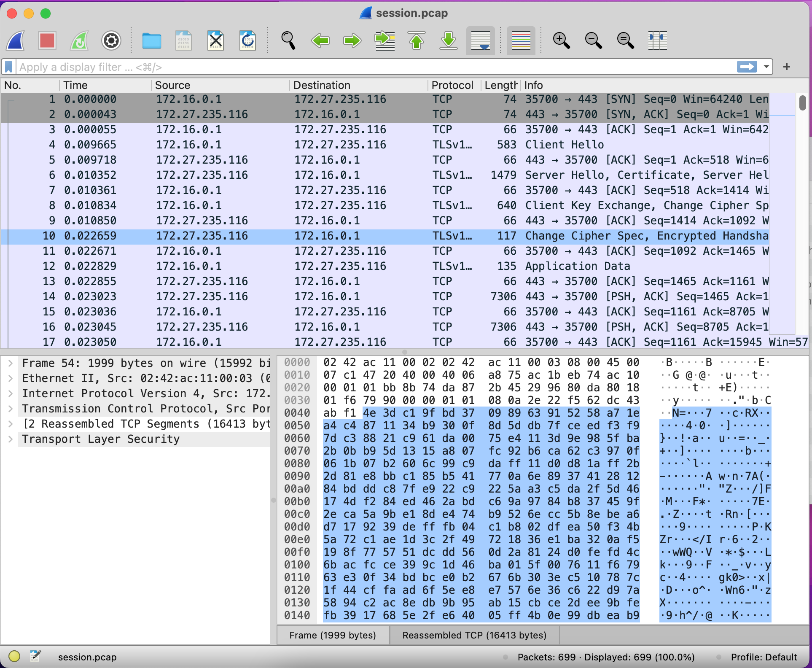Sort by Protocol column header
The image size is (812, 668).
tap(454, 85)
